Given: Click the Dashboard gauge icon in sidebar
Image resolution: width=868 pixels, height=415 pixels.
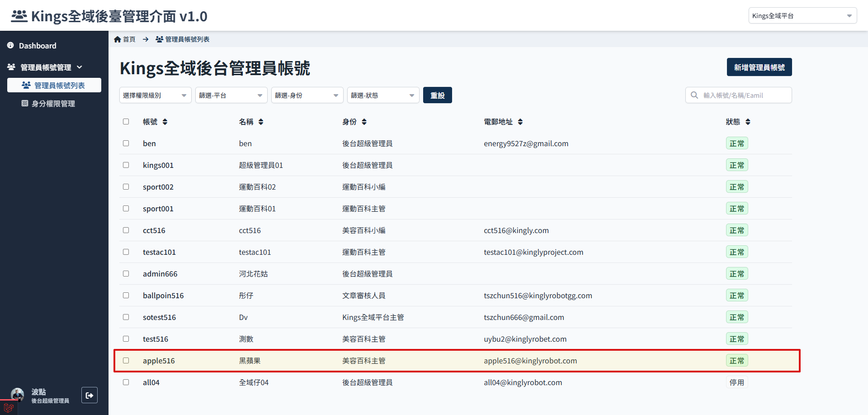Looking at the screenshot, I should click(x=10, y=45).
